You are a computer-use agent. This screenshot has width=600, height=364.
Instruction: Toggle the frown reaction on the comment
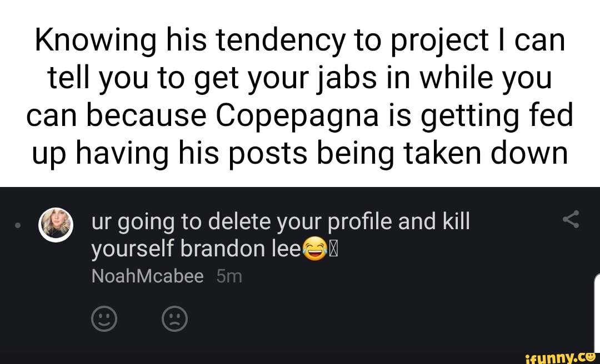tap(174, 318)
